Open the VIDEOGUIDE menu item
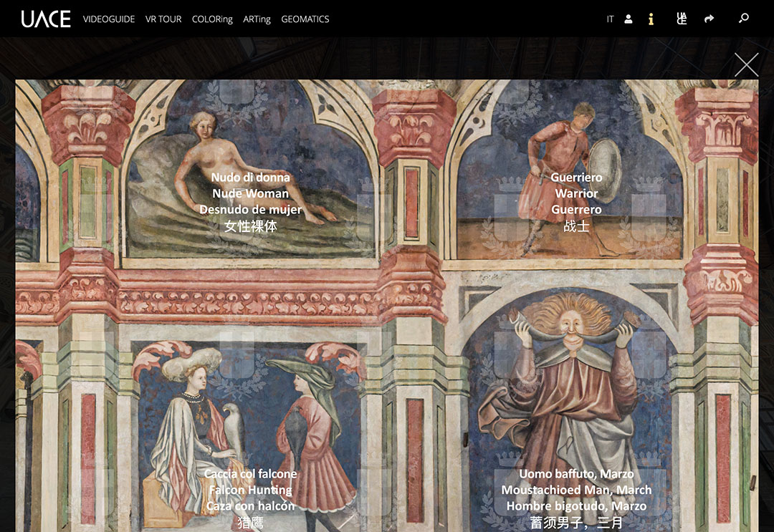 pos(109,19)
